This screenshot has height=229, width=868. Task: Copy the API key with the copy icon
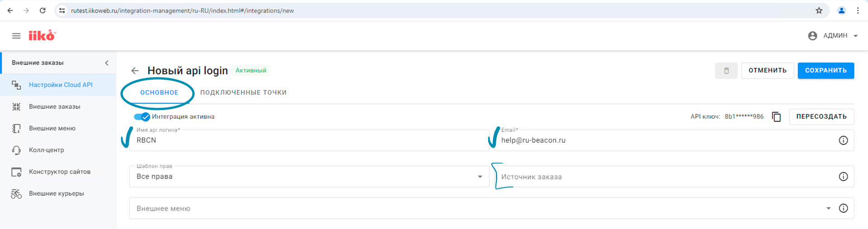coord(776,117)
